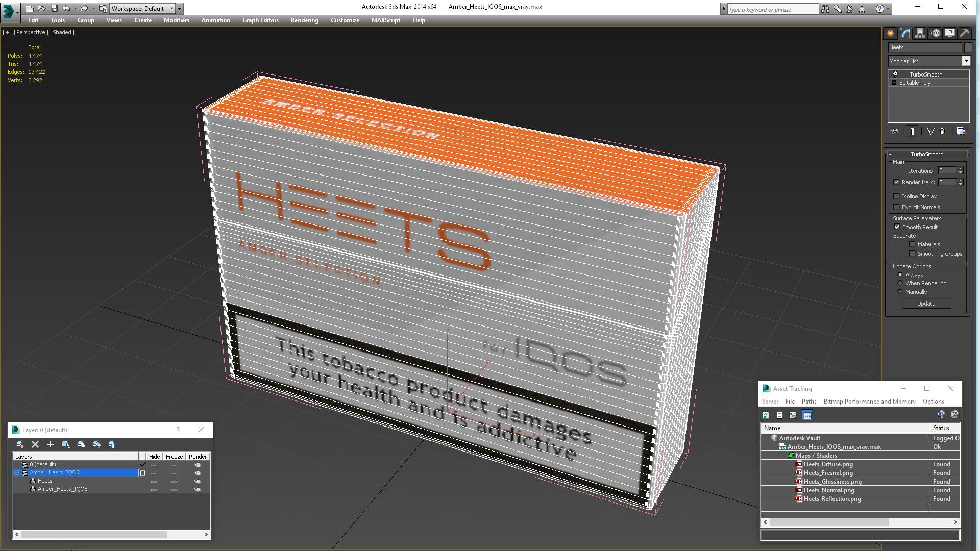
Task: Click the Help question mark icon
Action: tap(880, 9)
